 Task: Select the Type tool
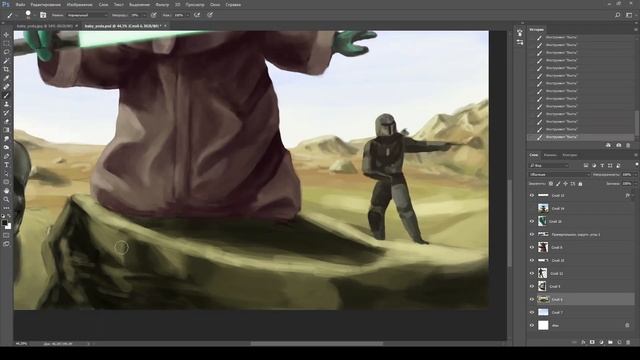click(6, 165)
